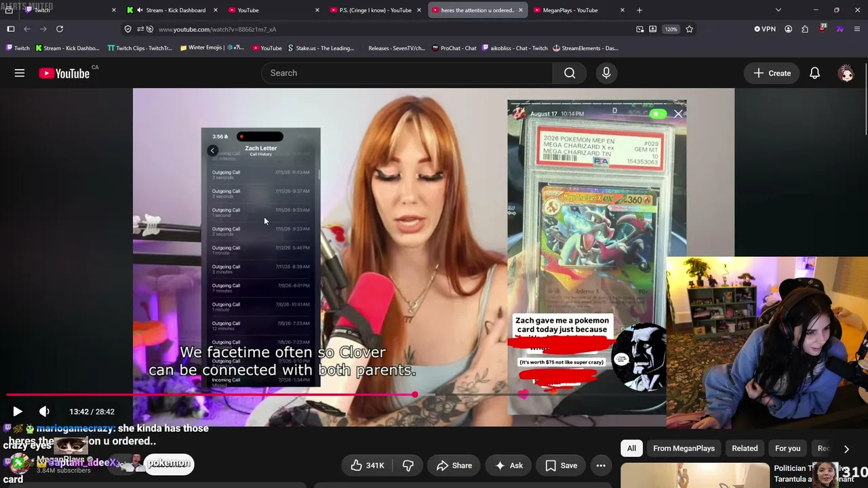Open the Releases - SevenTV bookmark

click(x=396, y=48)
